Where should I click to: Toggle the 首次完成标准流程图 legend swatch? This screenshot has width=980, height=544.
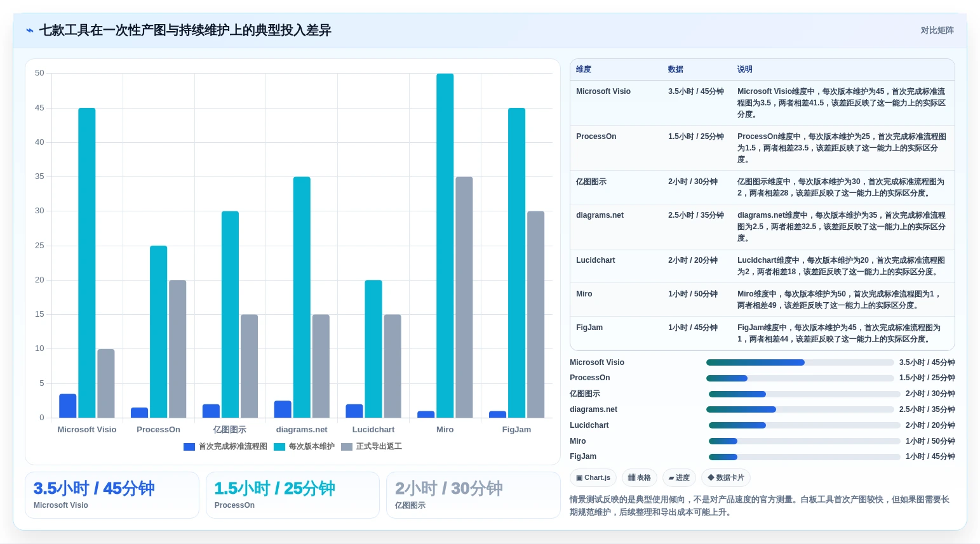tap(189, 447)
